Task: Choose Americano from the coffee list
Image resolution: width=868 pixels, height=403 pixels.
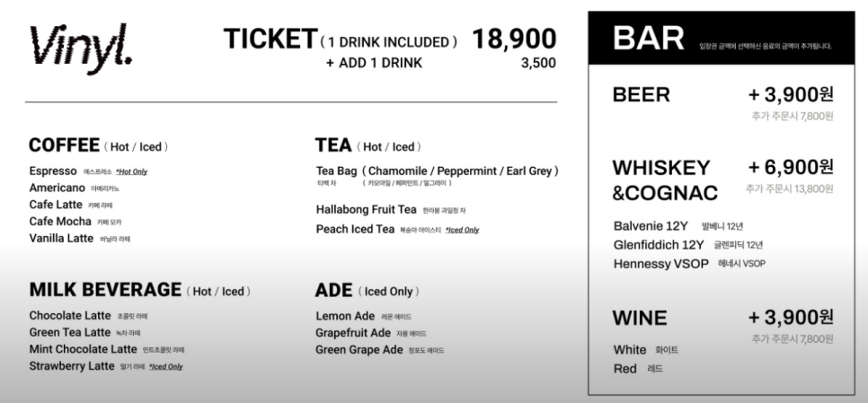Action: pyautogui.click(x=57, y=188)
